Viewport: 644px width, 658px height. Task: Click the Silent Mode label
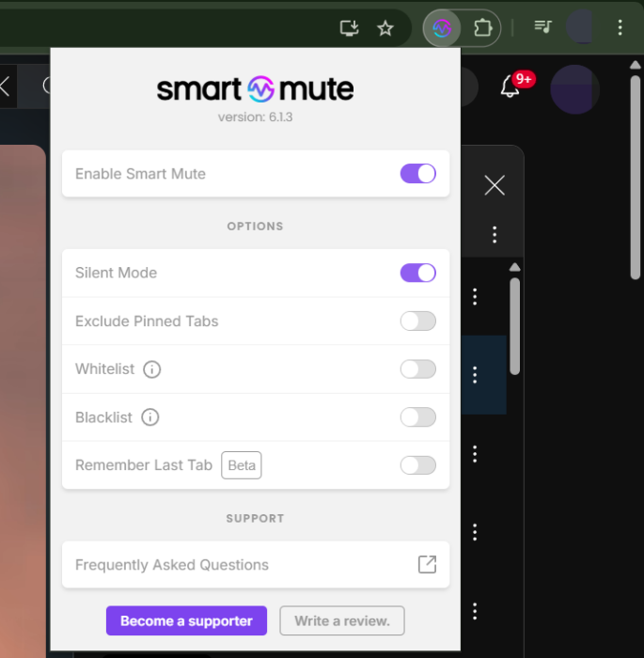coord(116,273)
